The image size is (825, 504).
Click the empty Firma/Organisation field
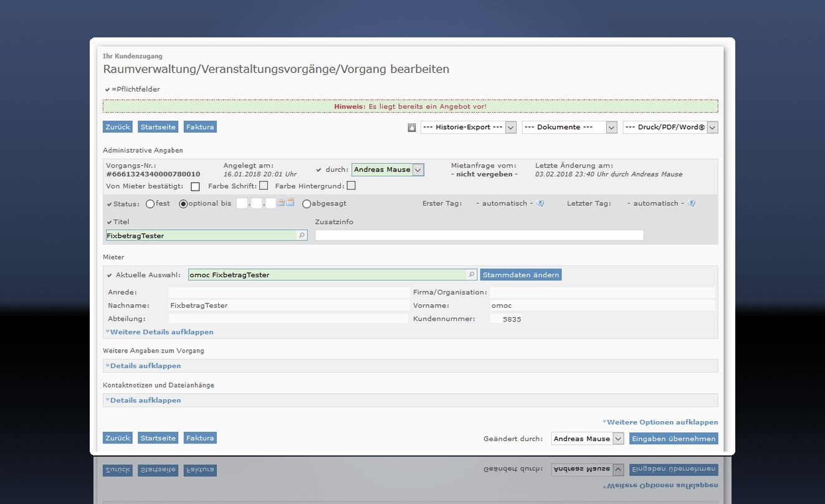[x=602, y=292]
